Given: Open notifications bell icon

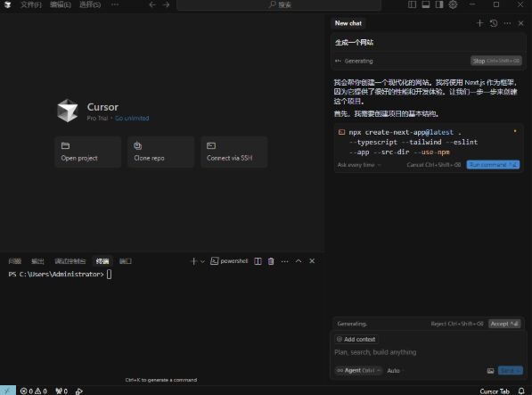Looking at the screenshot, I should [521, 391].
